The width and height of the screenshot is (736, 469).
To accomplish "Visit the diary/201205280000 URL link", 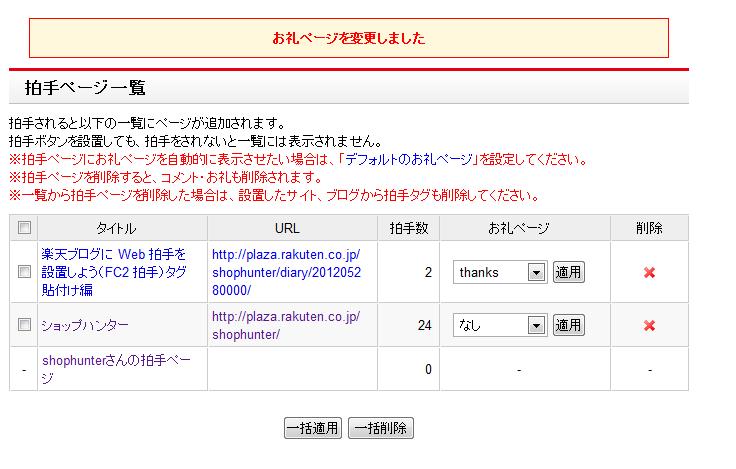I will 285,271.
